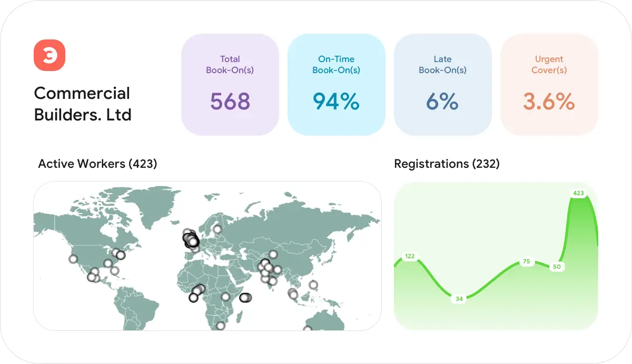This screenshot has width=632, height=364.
Task: Open the Total Book-On(s) card
Action: coord(230,85)
